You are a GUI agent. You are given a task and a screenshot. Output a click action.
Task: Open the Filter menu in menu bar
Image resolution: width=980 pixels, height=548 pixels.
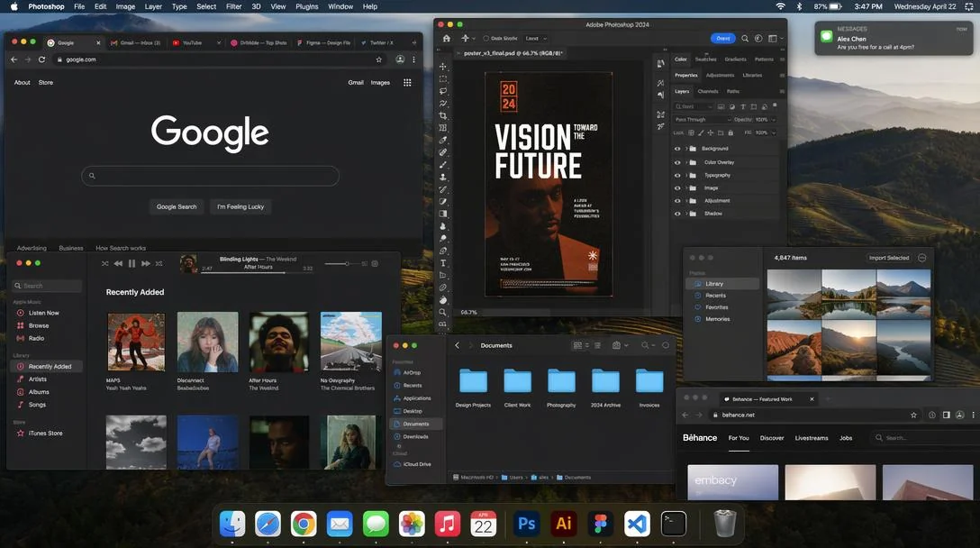233,6
